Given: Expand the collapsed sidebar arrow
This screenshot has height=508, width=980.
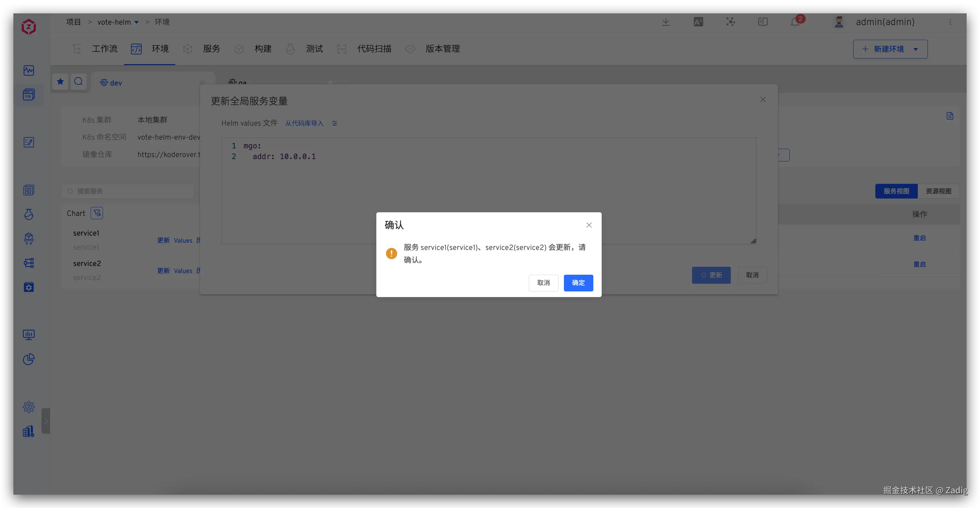Looking at the screenshot, I should pyautogui.click(x=45, y=421).
